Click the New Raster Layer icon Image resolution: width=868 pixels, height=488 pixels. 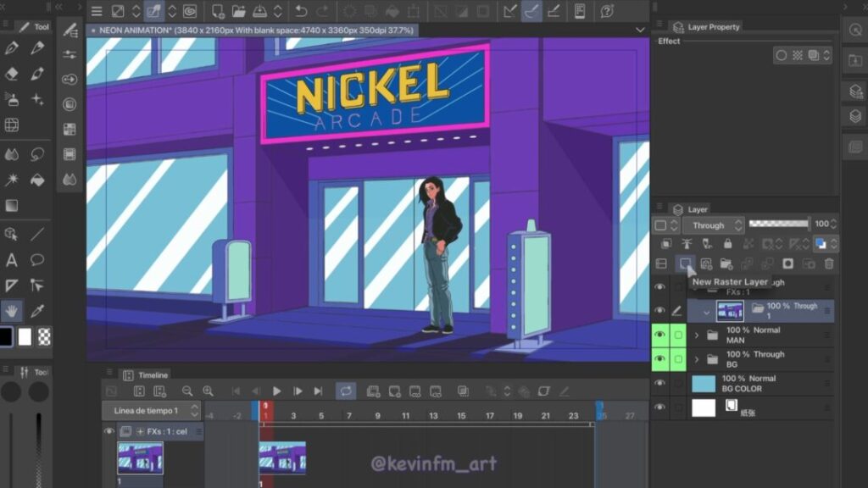click(685, 263)
